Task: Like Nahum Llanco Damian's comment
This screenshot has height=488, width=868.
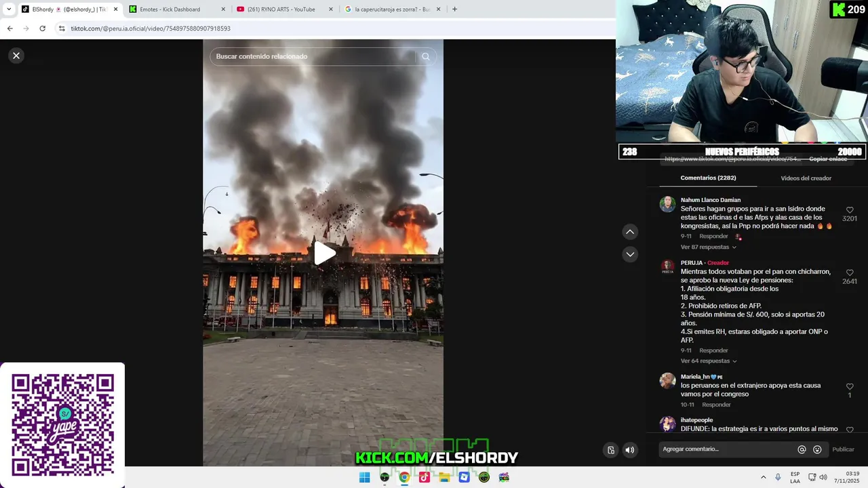Action: pyautogui.click(x=850, y=211)
